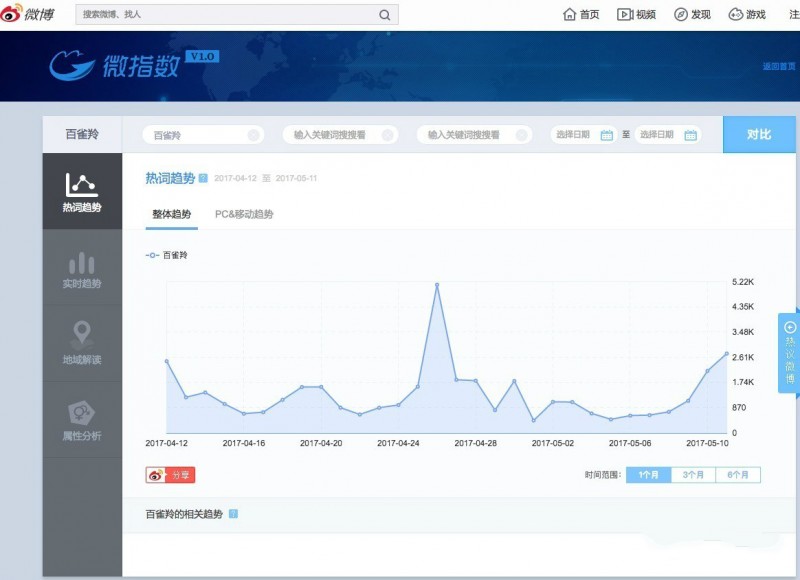The image size is (800, 580).
Task: Click the first data point at 2017-04-12
Action: (x=166, y=361)
